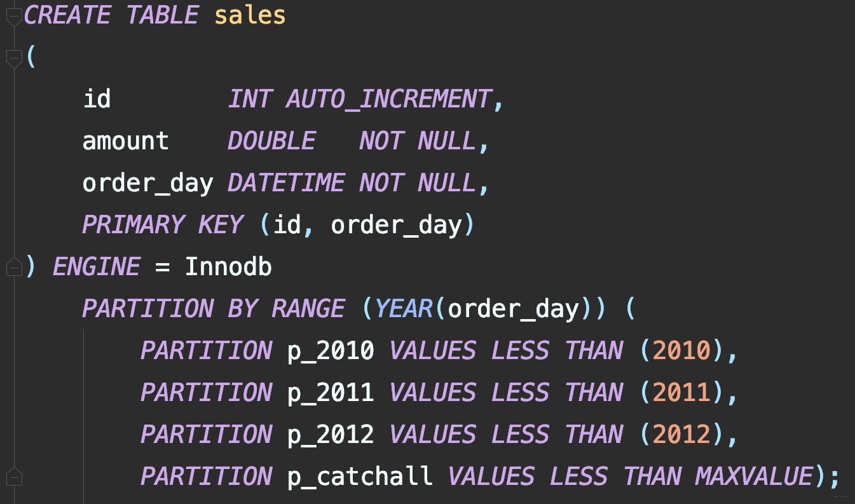Screen dimensions: 855x504
Task: Toggle the fold-end marker beside the ENGINE line
Action: (13, 268)
